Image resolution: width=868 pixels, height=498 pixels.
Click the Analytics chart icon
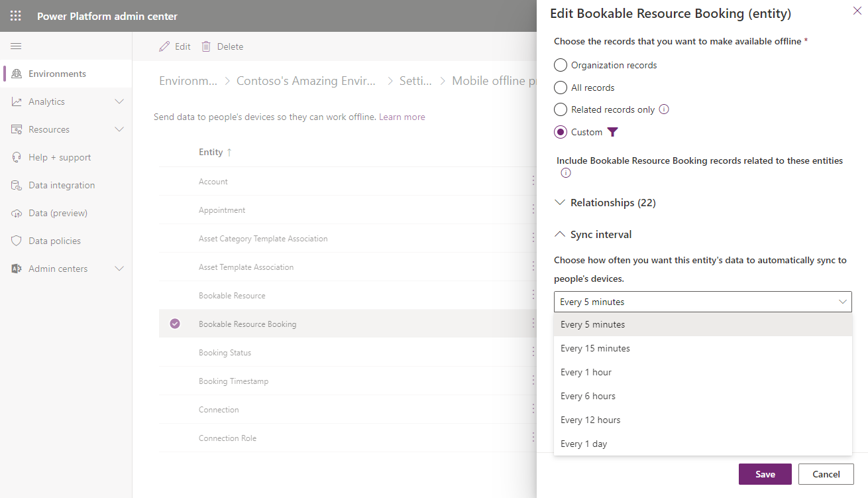pos(17,101)
